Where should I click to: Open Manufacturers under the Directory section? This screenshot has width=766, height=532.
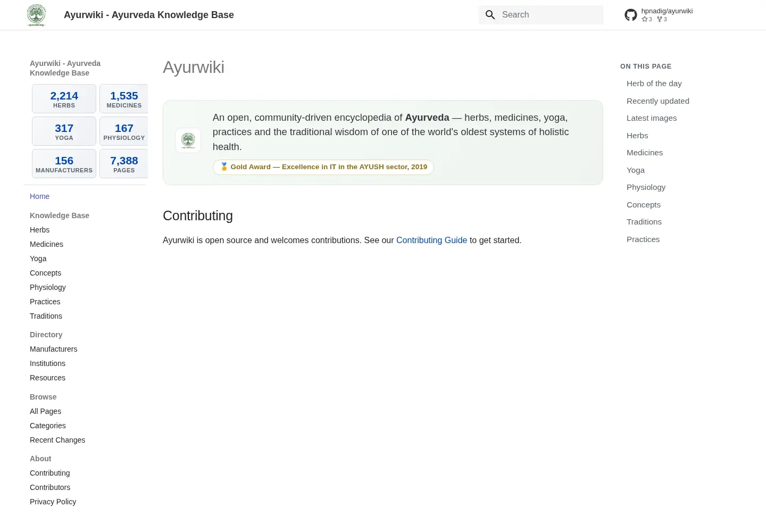click(53, 349)
